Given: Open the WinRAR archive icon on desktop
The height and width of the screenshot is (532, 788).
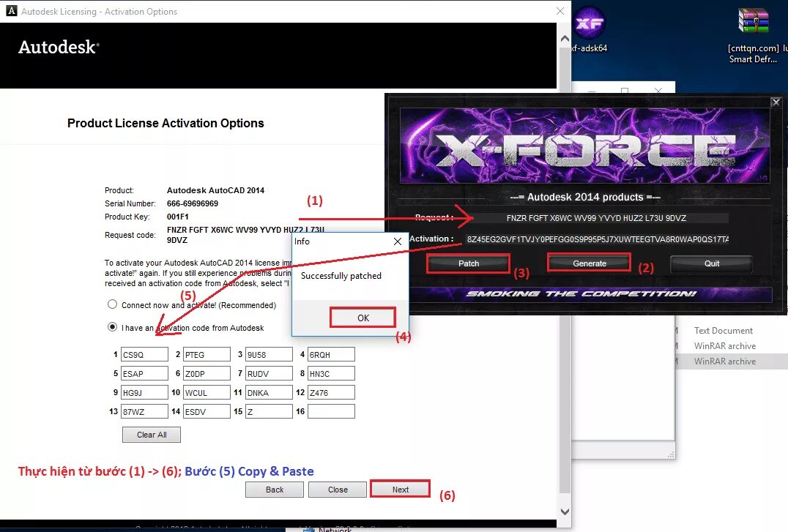Looking at the screenshot, I should (x=753, y=21).
